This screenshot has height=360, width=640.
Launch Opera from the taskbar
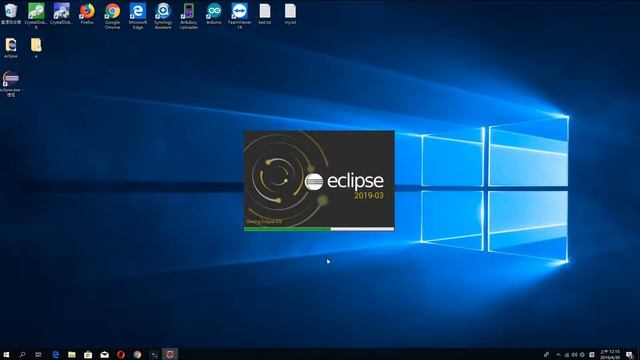pyautogui.click(x=121, y=354)
